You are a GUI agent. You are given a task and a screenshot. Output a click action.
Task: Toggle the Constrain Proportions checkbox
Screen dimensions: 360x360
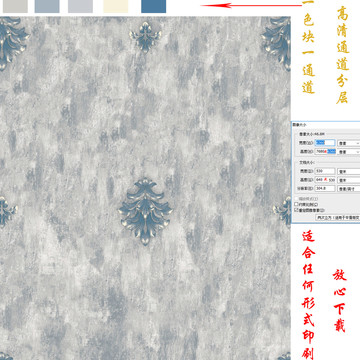(x=296, y=204)
